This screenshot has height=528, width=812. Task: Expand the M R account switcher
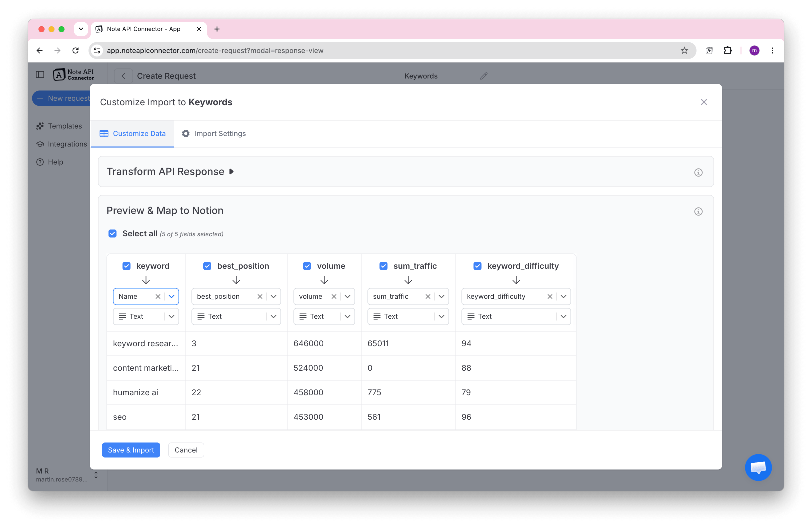pos(96,475)
